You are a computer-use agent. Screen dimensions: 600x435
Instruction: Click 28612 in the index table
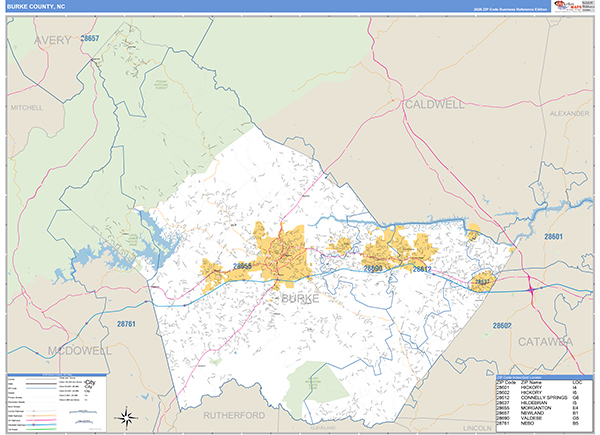pos(503,398)
